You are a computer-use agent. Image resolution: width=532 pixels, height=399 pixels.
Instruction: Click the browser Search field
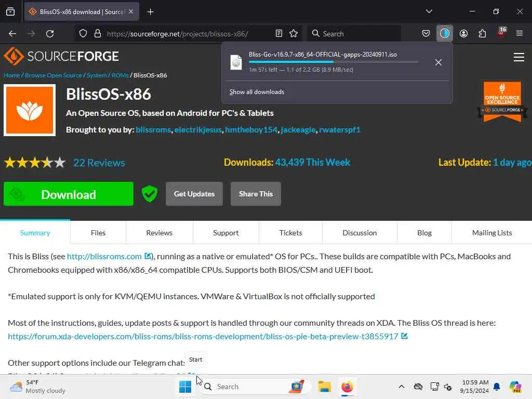pyautogui.click(x=354, y=34)
